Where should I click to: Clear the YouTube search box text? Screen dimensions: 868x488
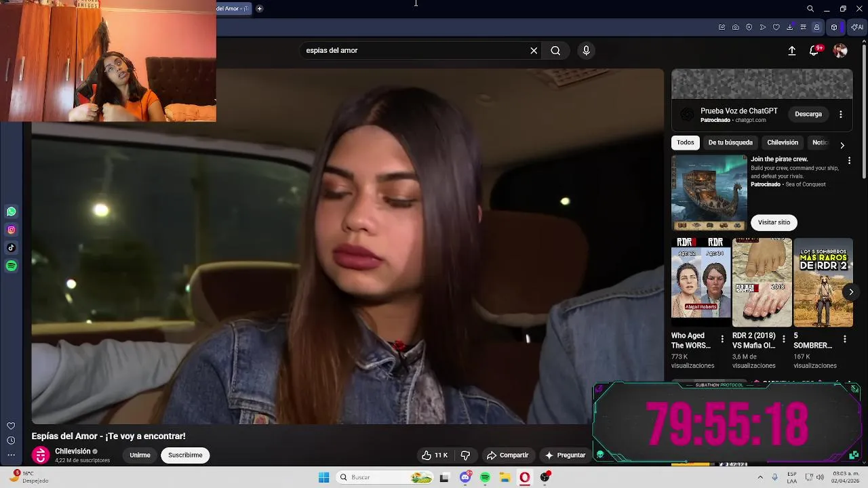(x=534, y=50)
